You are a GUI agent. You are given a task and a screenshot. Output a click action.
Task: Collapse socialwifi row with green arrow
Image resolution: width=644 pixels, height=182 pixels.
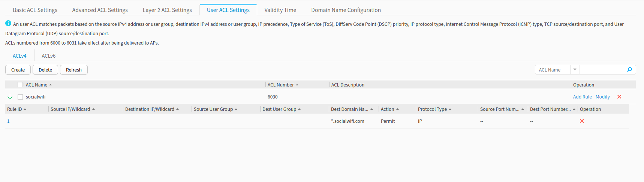(10, 97)
